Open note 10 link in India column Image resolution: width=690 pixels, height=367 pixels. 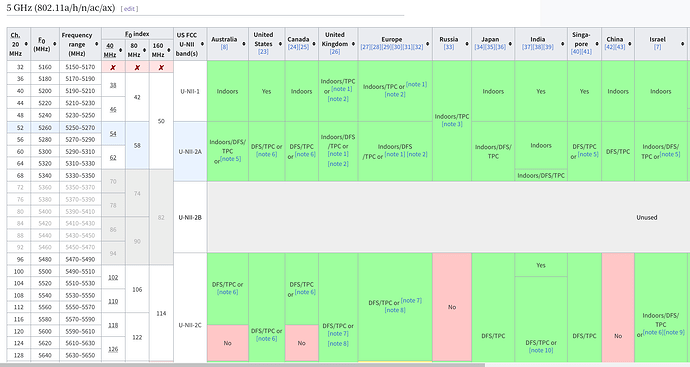541,350
